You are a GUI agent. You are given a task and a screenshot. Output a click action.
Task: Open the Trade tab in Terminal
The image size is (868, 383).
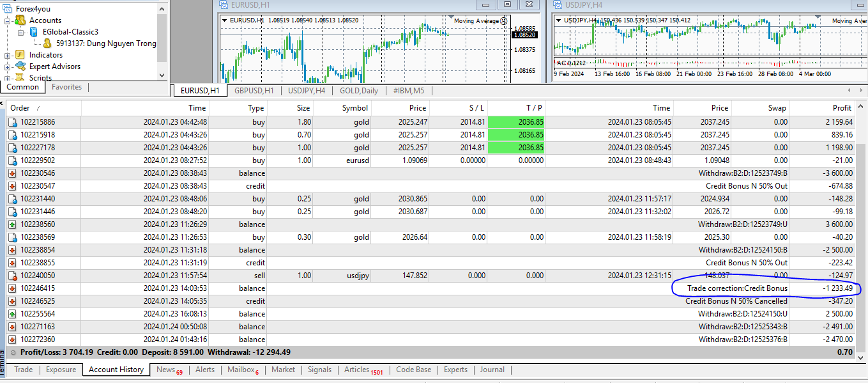[x=24, y=370]
